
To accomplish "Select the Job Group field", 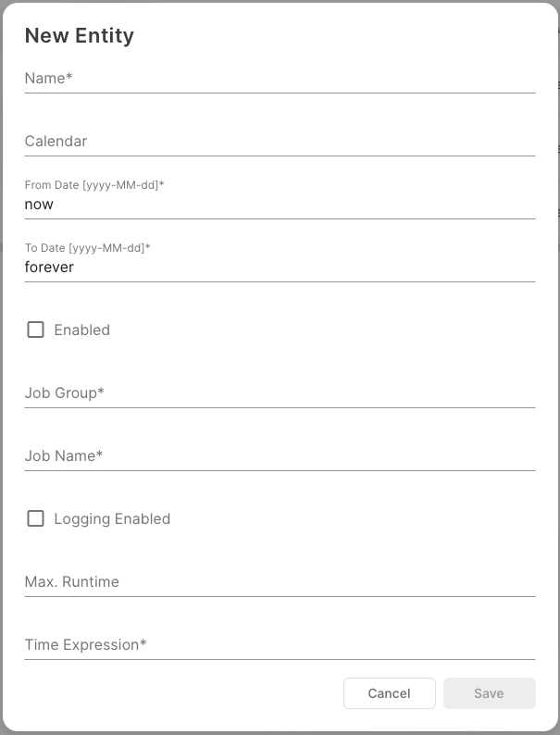I will [280, 393].
